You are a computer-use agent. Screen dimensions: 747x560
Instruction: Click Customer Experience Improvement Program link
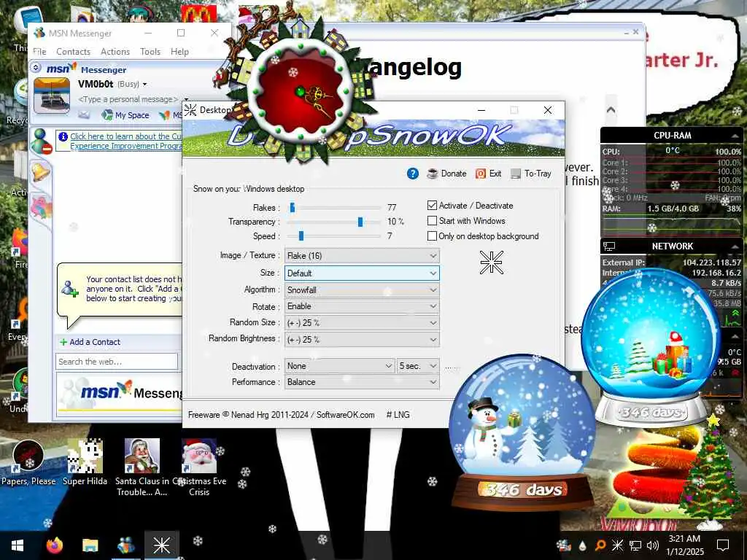point(125,141)
